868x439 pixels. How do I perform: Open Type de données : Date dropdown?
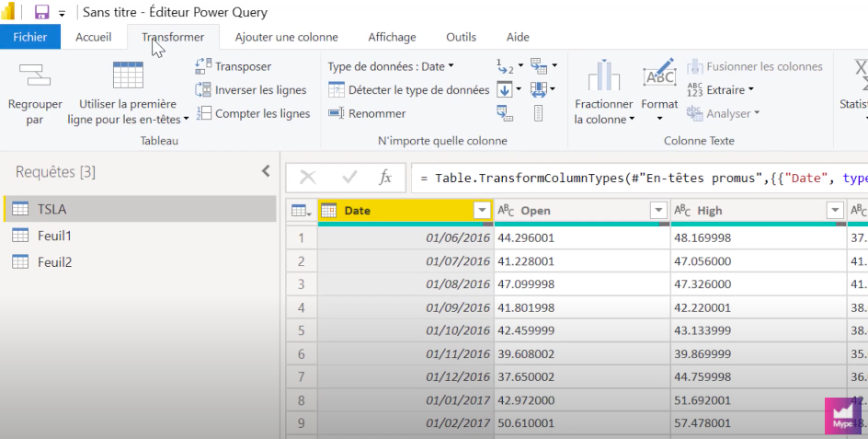390,66
